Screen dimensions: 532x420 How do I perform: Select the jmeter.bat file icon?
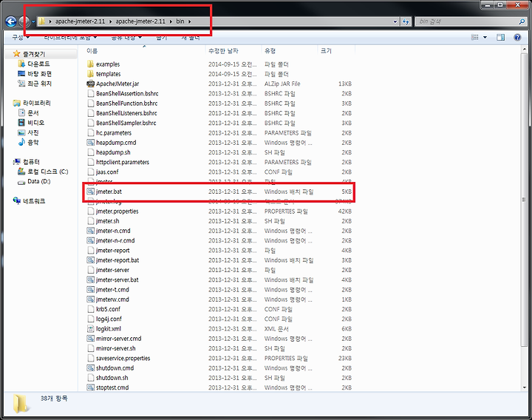[x=90, y=192]
